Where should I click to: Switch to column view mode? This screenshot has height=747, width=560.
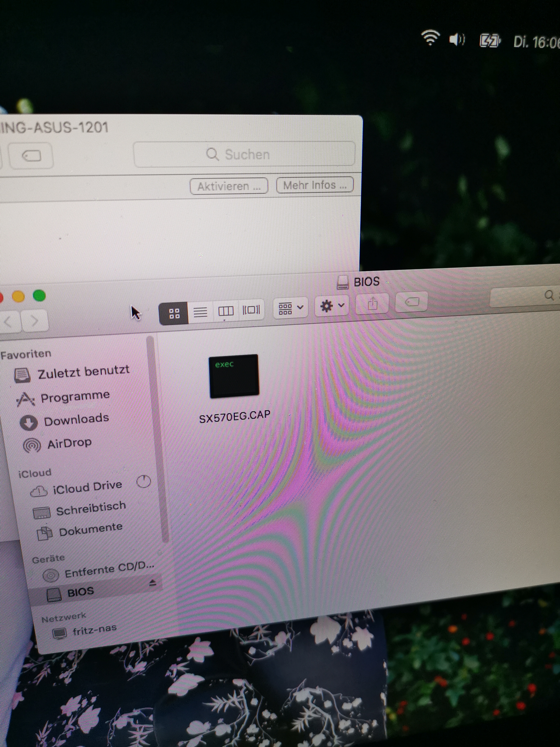(226, 311)
